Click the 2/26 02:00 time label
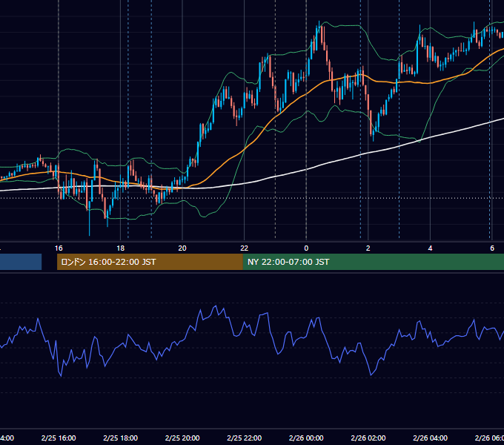 [368, 438]
